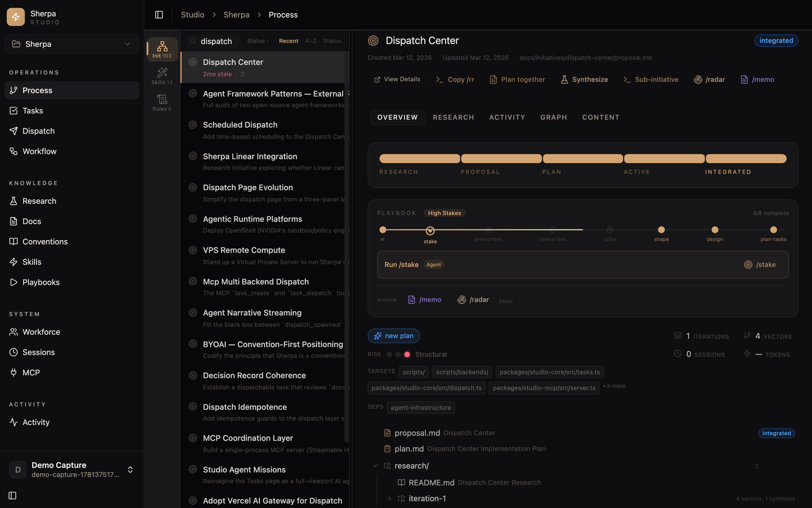Image resolution: width=812 pixels, height=508 pixels.
Task: Click the Tasks checkbox icon in sidebar
Action: pyautogui.click(x=14, y=111)
